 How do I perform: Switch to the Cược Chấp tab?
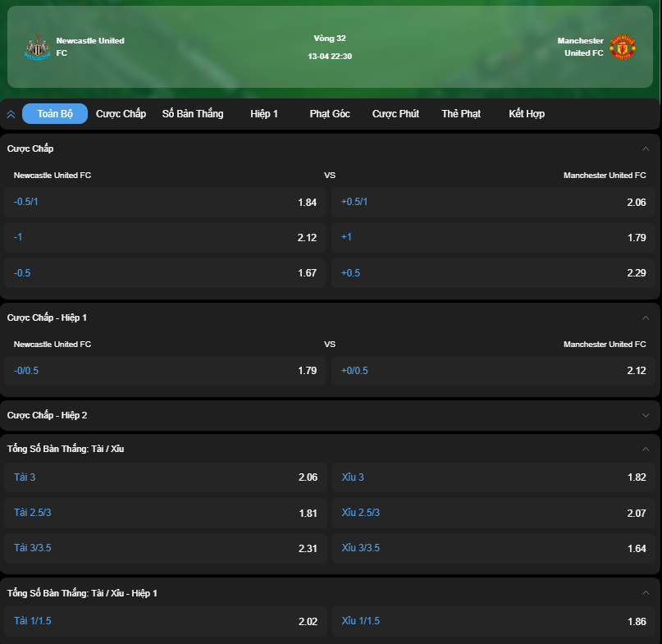[121, 113]
